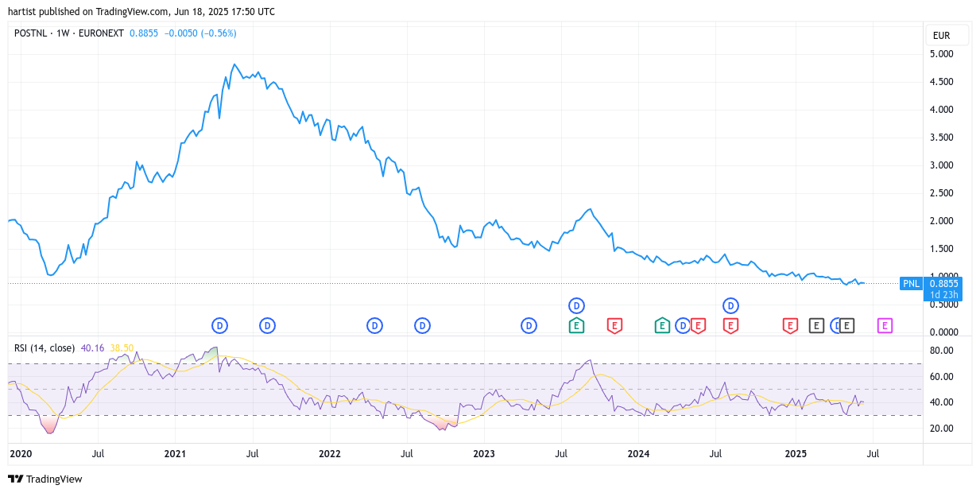This screenshot has height=493, width=980.
Task: Click the 0.0000 price scale label
Action: [944, 332]
